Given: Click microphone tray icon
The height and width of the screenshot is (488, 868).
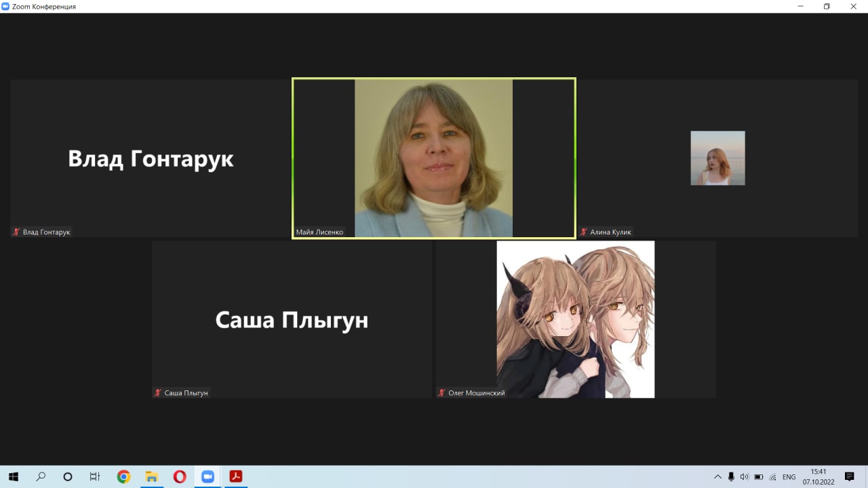Looking at the screenshot, I should point(731,476).
